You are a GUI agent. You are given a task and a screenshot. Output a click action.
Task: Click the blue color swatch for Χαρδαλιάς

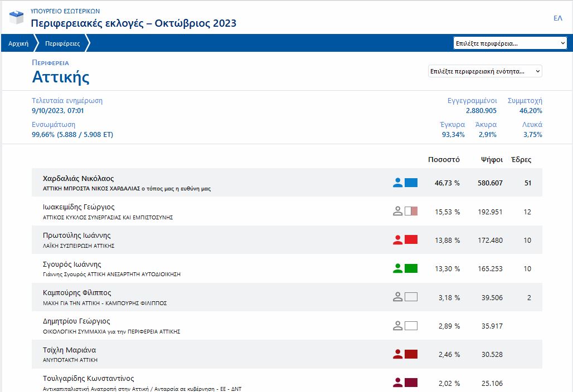[x=411, y=183]
